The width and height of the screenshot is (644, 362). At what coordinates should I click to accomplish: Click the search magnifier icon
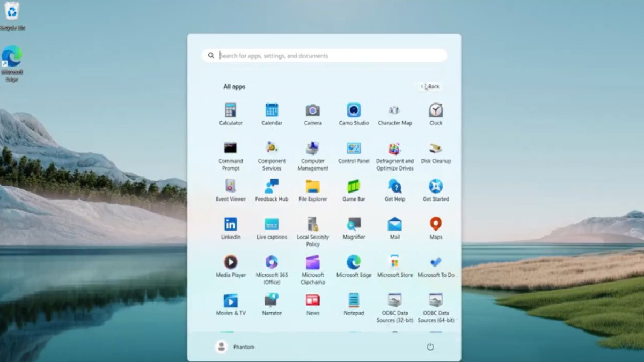(211, 55)
